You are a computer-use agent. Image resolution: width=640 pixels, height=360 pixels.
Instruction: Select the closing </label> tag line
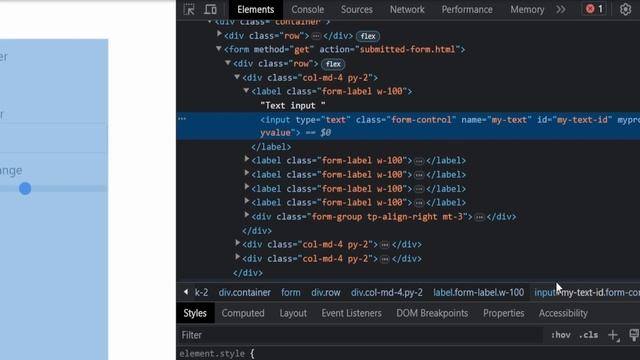(x=271, y=147)
